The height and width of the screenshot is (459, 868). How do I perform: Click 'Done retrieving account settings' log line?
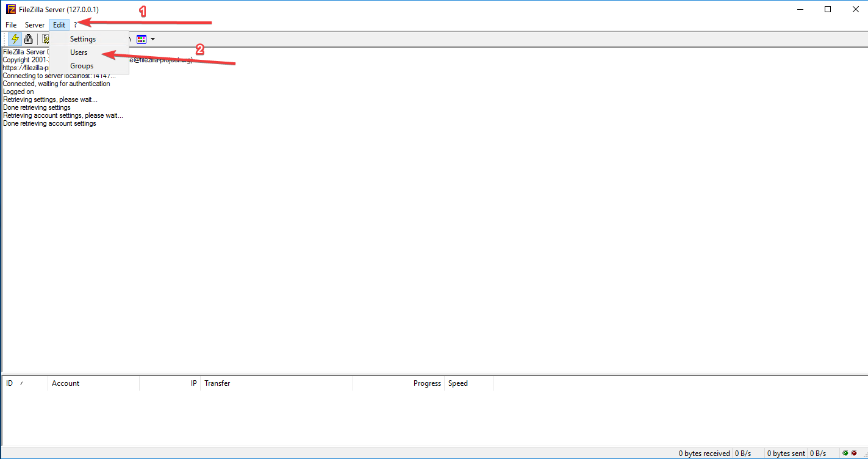pyautogui.click(x=49, y=123)
